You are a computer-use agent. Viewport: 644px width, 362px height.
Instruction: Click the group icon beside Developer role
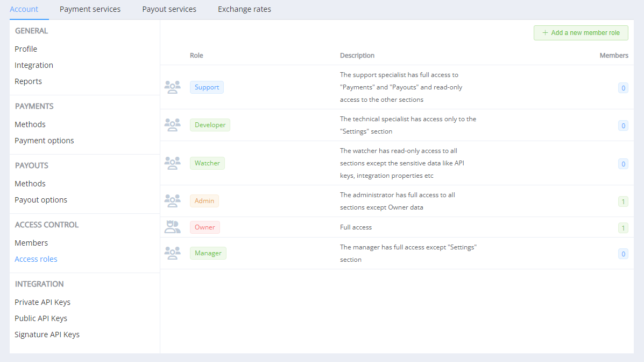pyautogui.click(x=172, y=125)
